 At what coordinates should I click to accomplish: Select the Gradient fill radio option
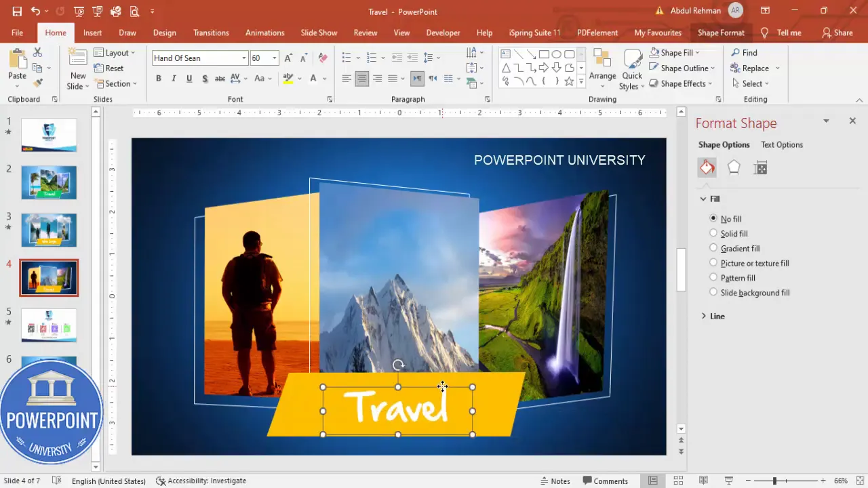pos(713,248)
